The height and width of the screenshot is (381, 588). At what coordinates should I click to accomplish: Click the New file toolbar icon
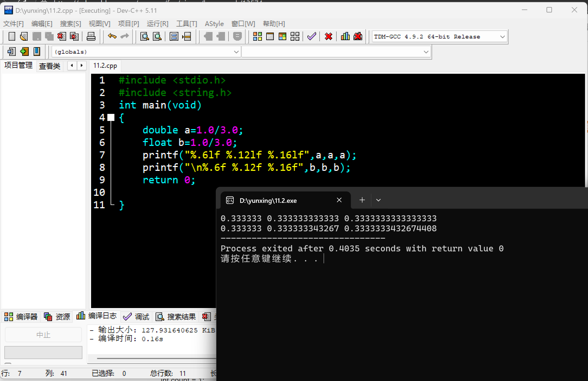[12, 36]
